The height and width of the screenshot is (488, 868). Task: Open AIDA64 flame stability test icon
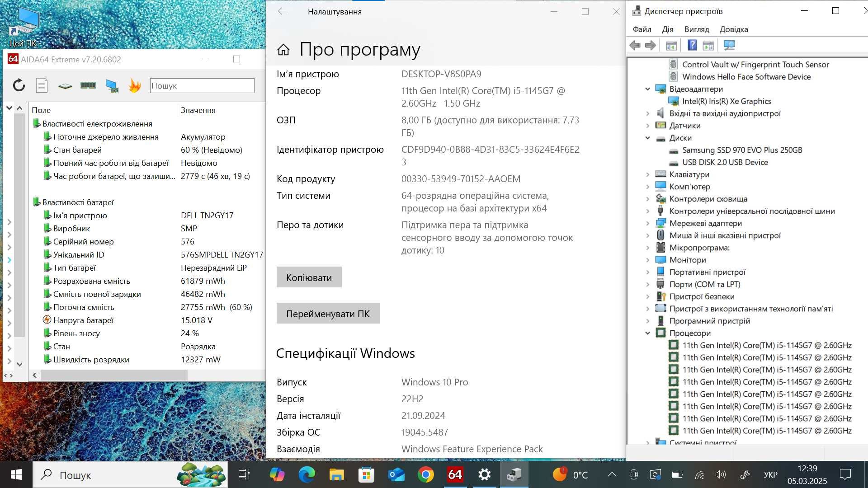(x=135, y=85)
